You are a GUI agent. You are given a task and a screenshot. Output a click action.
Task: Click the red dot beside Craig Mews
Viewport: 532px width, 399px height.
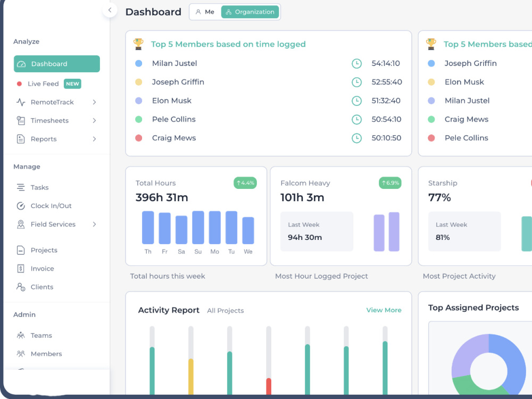(x=138, y=138)
